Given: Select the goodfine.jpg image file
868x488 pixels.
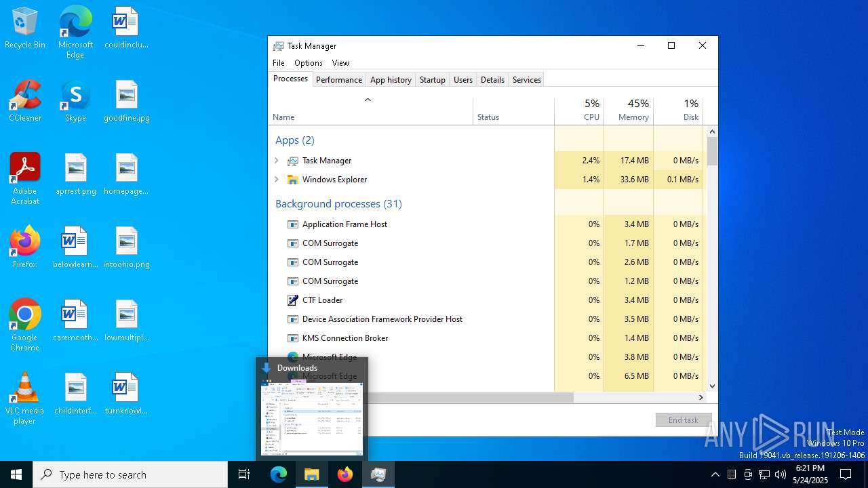Looking at the screenshot, I should tap(126, 101).
